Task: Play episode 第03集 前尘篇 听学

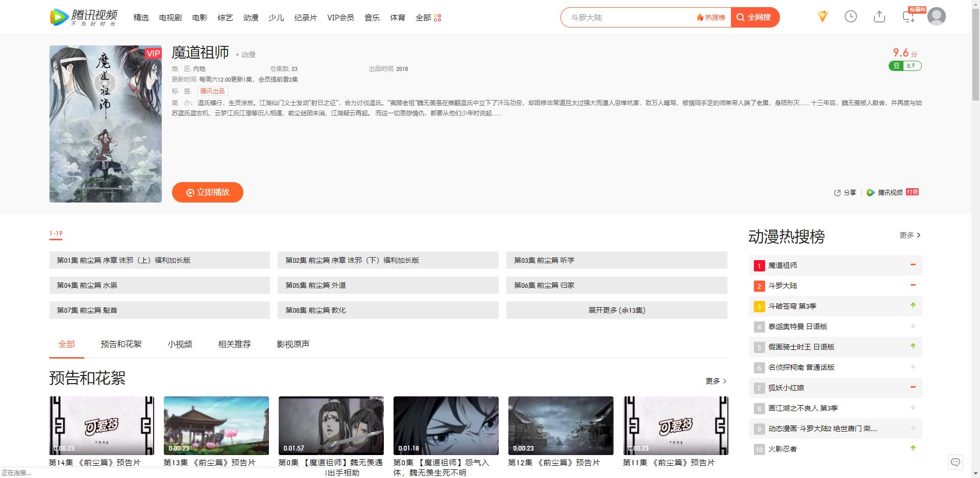Action: 616,260
